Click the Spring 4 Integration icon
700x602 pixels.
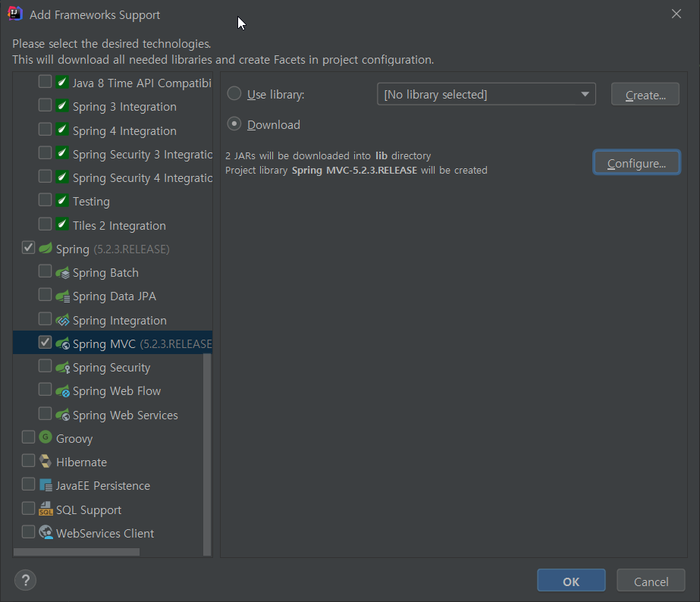coord(62,130)
